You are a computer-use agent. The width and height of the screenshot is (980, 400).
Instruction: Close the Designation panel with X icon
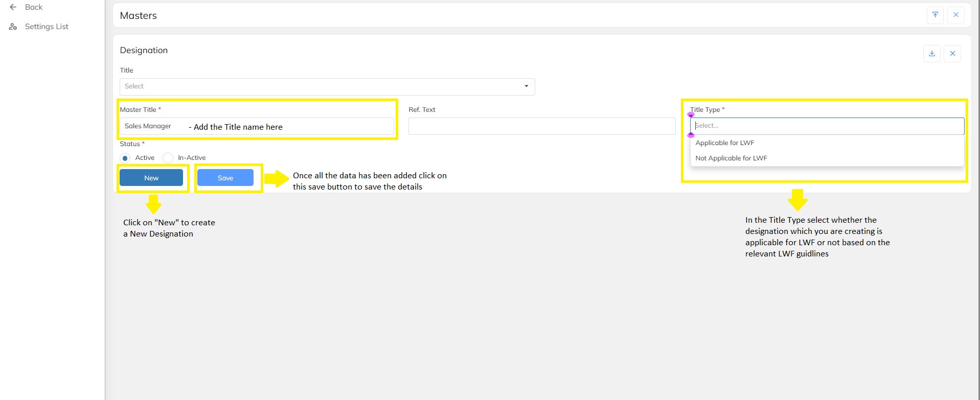[x=952, y=54]
